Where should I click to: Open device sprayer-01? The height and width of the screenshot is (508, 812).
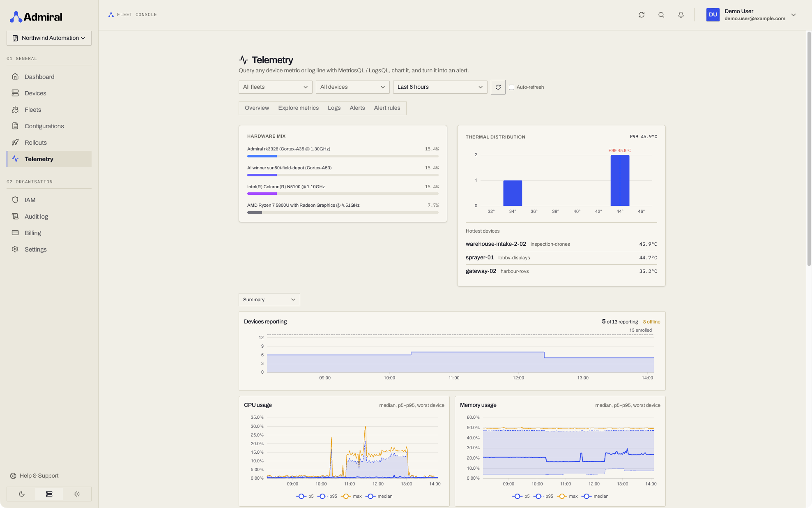(480, 257)
